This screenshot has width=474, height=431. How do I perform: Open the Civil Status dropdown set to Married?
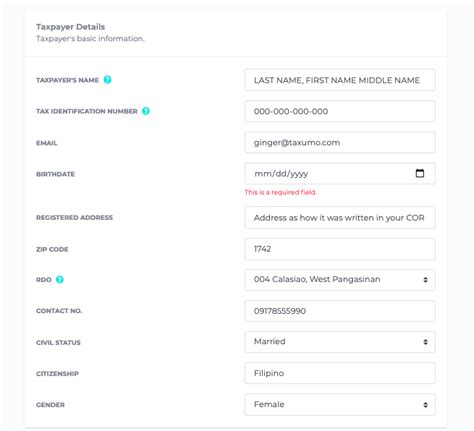coord(340,342)
